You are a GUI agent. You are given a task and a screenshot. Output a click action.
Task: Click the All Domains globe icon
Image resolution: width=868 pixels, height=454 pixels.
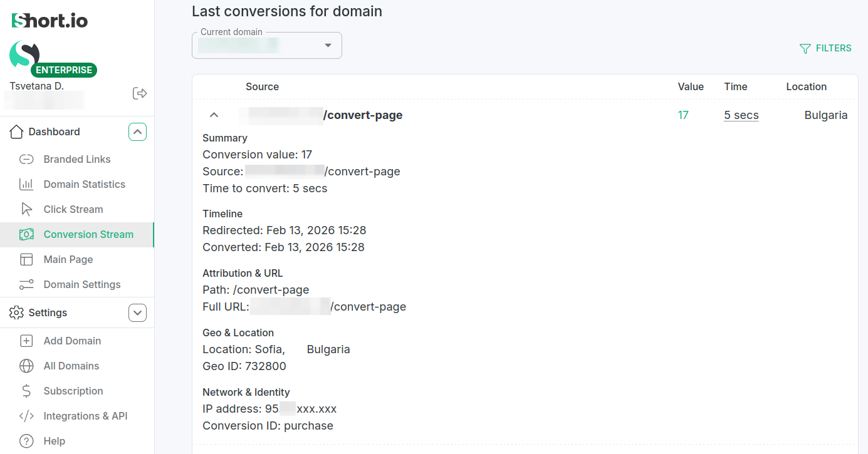[26, 366]
